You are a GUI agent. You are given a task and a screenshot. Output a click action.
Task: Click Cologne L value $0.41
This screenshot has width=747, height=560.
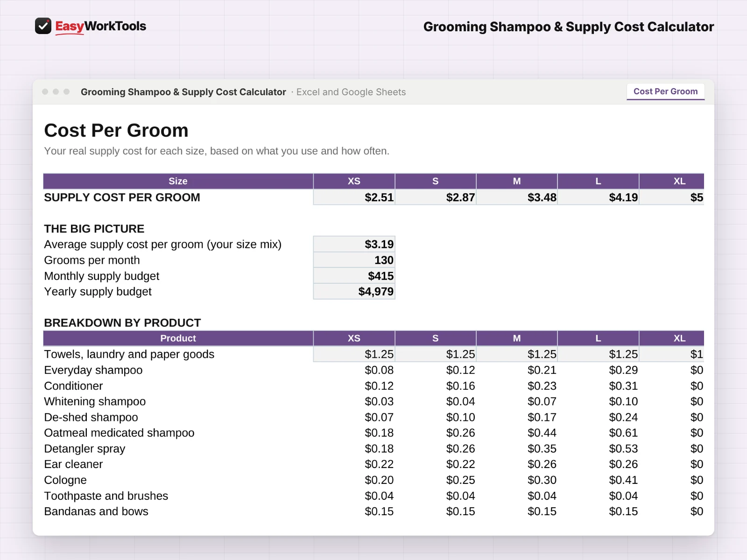[623, 480]
